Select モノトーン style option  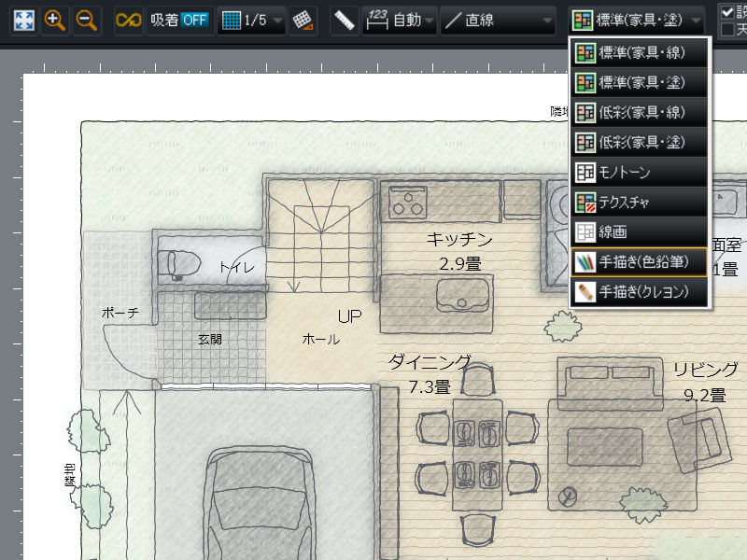(641, 173)
